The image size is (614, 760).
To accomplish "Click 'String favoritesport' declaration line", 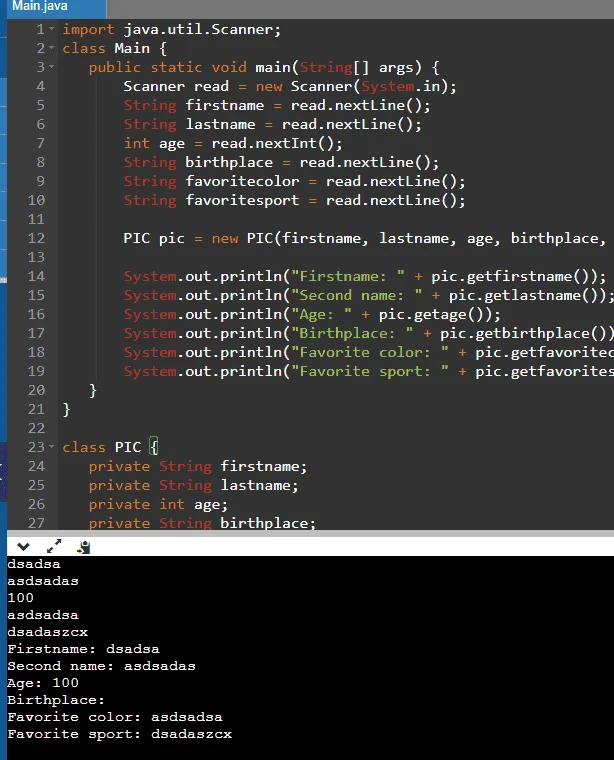I will (x=294, y=200).
